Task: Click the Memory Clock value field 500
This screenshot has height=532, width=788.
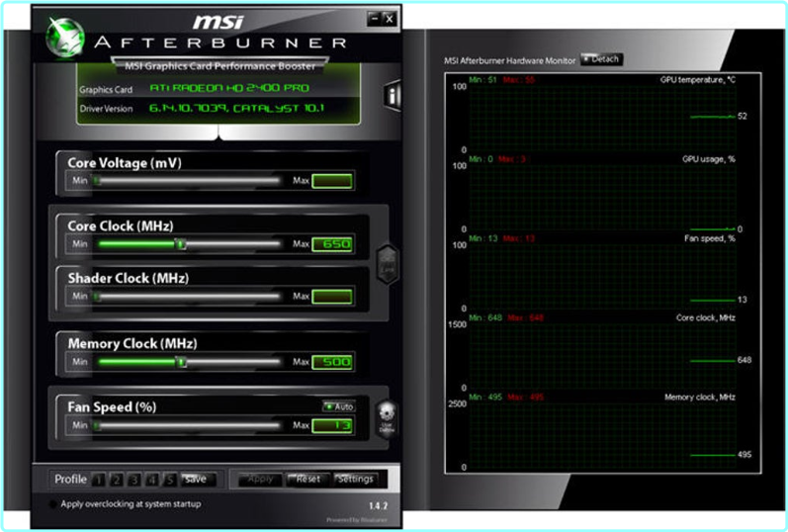Action: 332,362
